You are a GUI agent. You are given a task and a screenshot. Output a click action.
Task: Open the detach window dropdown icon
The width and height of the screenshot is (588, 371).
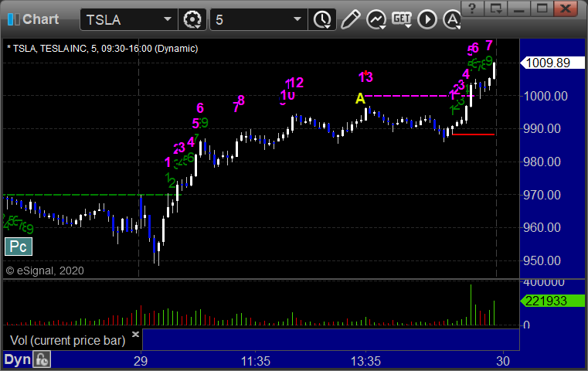pos(496,9)
